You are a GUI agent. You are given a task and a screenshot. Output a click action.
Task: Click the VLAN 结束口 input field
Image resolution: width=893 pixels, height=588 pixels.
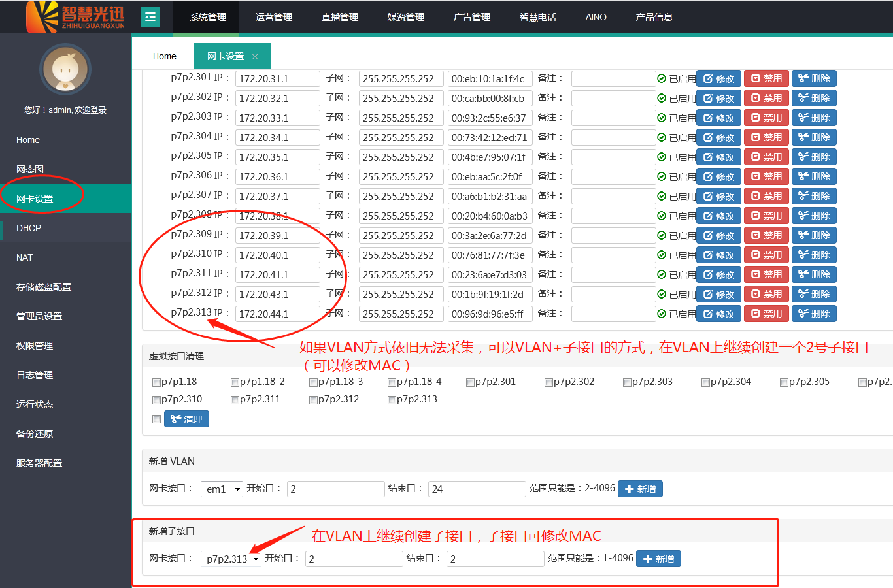(477, 489)
